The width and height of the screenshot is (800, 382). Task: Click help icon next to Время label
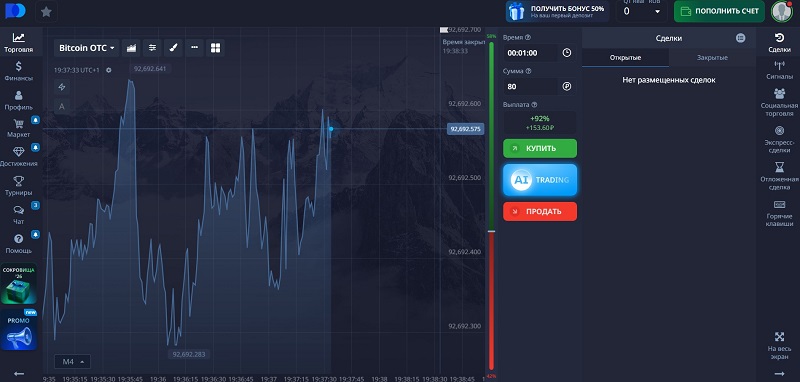tap(528, 37)
